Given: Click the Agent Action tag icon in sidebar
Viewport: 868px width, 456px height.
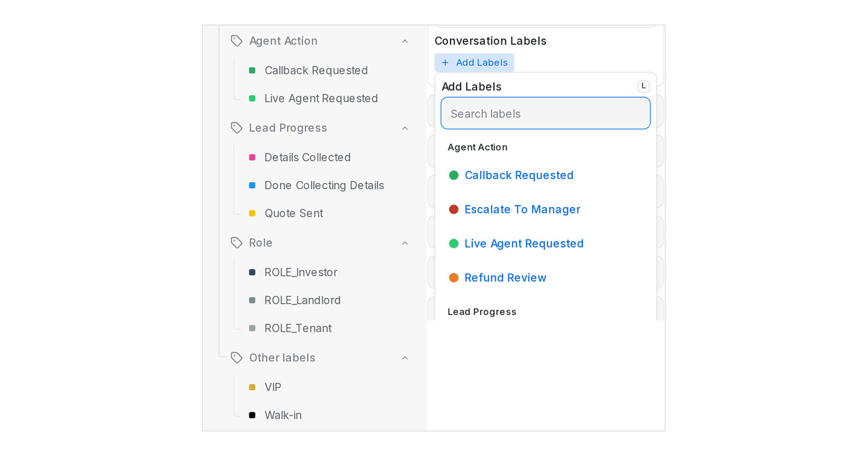Looking at the screenshot, I should tap(237, 41).
